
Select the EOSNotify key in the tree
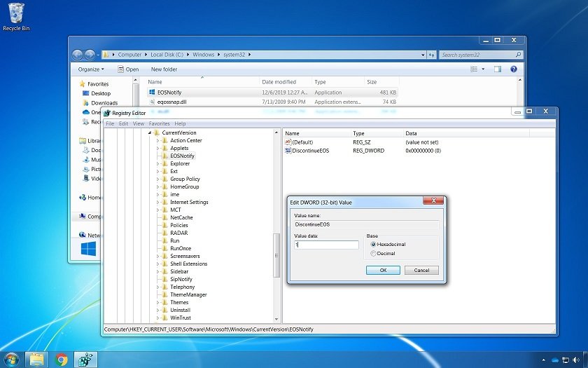[x=182, y=156]
